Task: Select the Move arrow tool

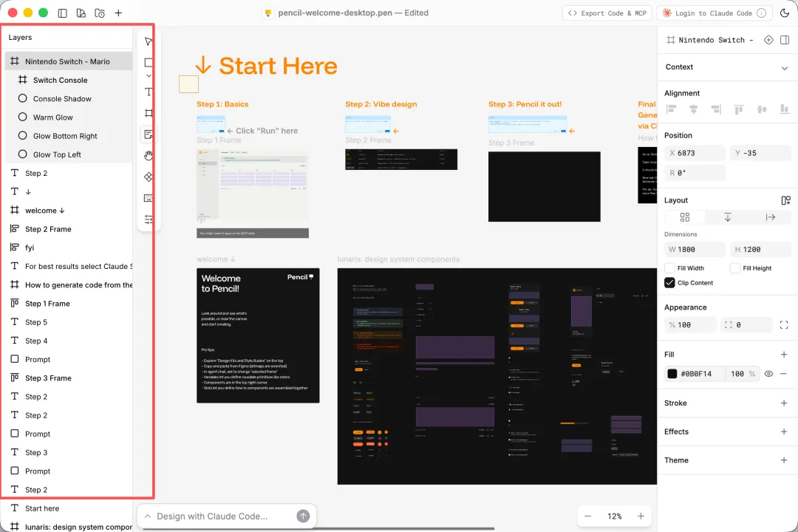Action: (149, 41)
